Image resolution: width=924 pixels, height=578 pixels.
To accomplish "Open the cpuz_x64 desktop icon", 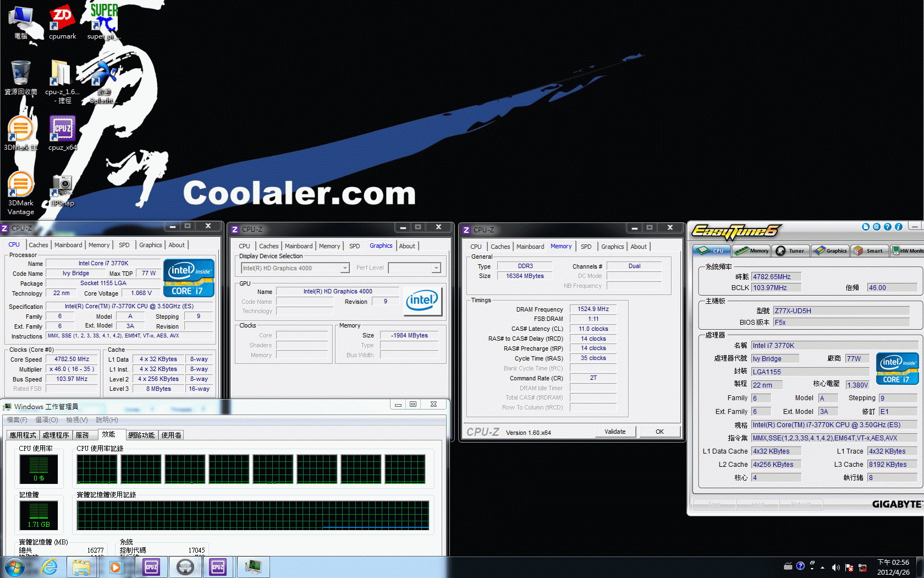I will click(x=62, y=133).
